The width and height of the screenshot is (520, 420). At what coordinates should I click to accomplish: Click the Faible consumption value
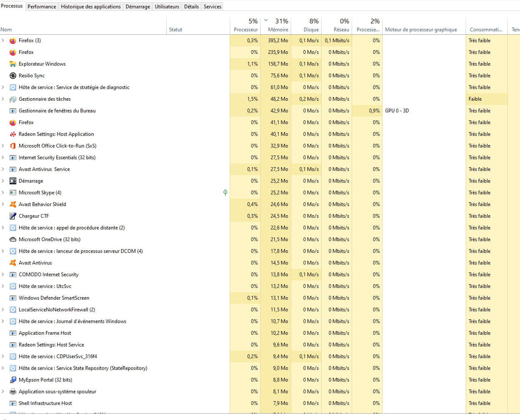pyautogui.click(x=475, y=99)
